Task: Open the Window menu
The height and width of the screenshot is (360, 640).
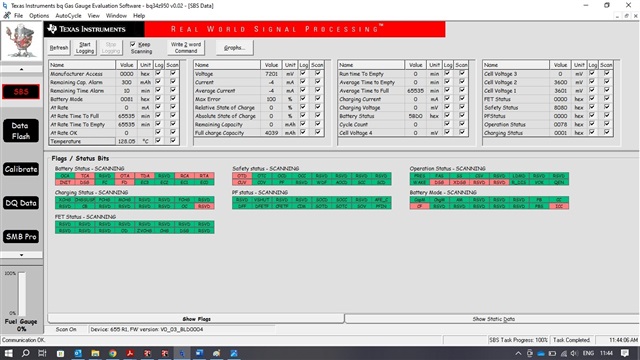Action: point(116,16)
